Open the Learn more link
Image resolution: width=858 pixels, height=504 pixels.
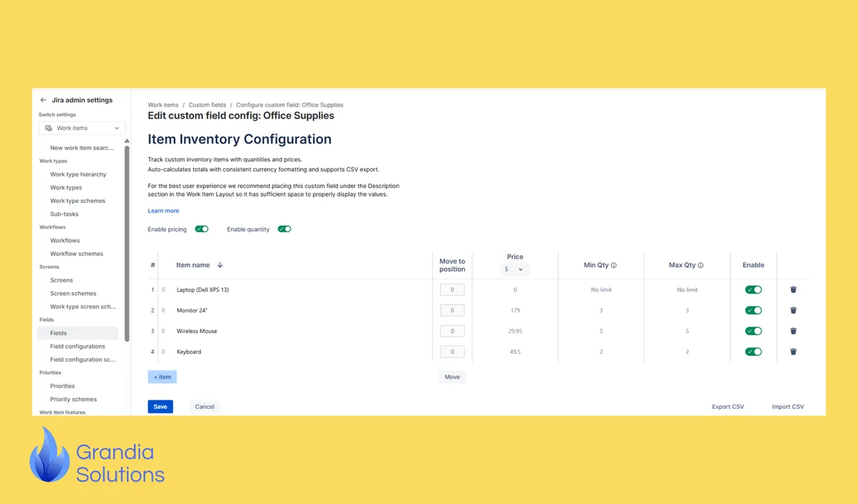[164, 211]
